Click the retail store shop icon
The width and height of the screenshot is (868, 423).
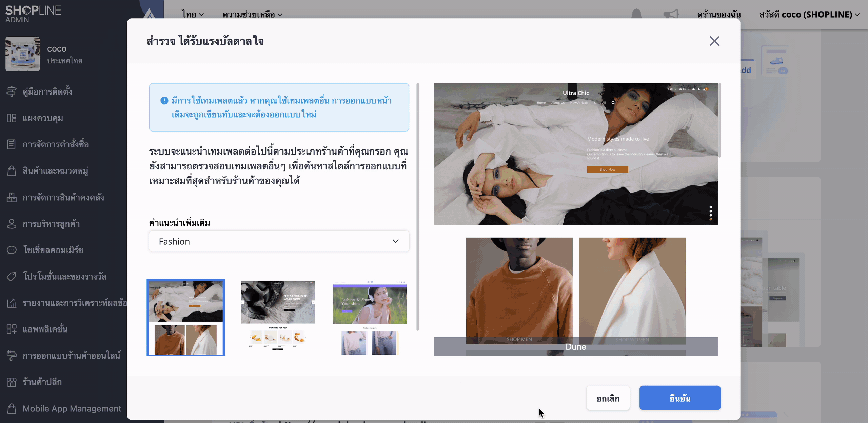coord(12,382)
